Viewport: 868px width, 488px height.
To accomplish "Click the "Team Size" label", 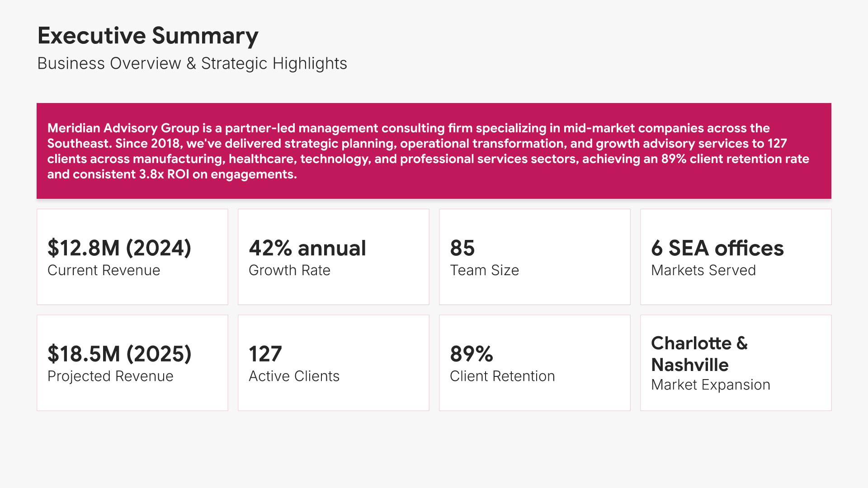I will coord(484,270).
